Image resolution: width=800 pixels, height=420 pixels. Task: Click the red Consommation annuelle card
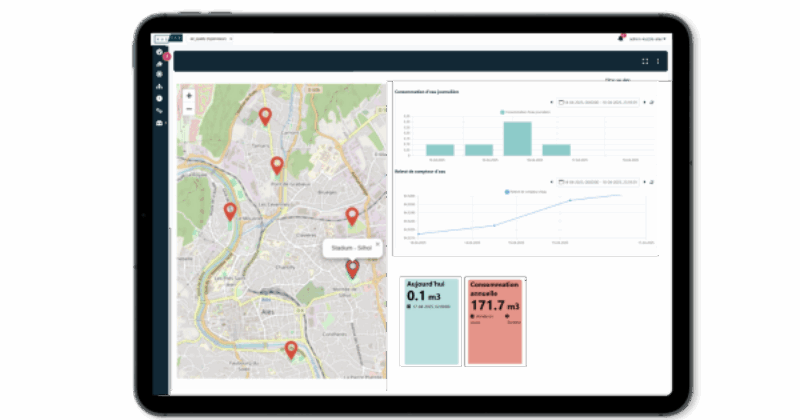[496, 321]
